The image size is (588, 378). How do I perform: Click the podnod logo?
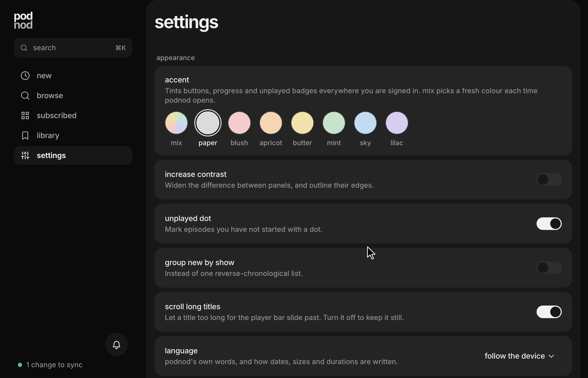coord(23,20)
